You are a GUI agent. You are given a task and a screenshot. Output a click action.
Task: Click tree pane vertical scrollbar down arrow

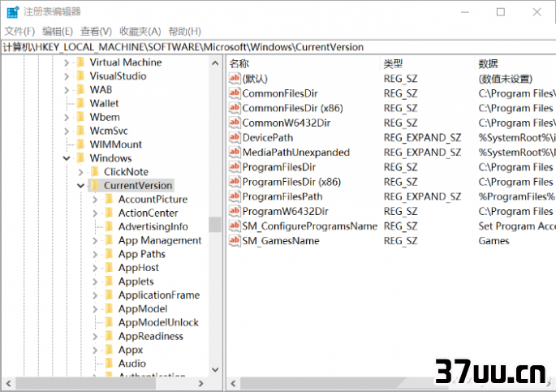(215, 369)
